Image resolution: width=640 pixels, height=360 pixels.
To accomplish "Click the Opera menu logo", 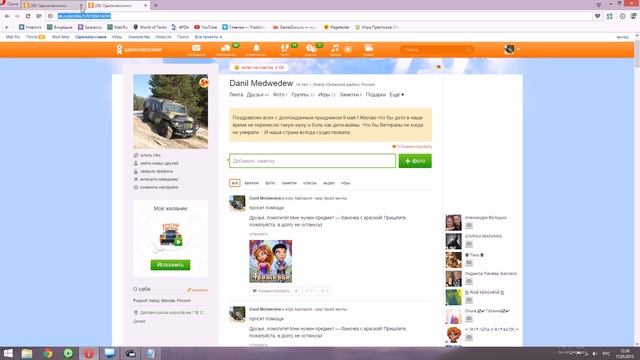I will click(x=10, y=4).
